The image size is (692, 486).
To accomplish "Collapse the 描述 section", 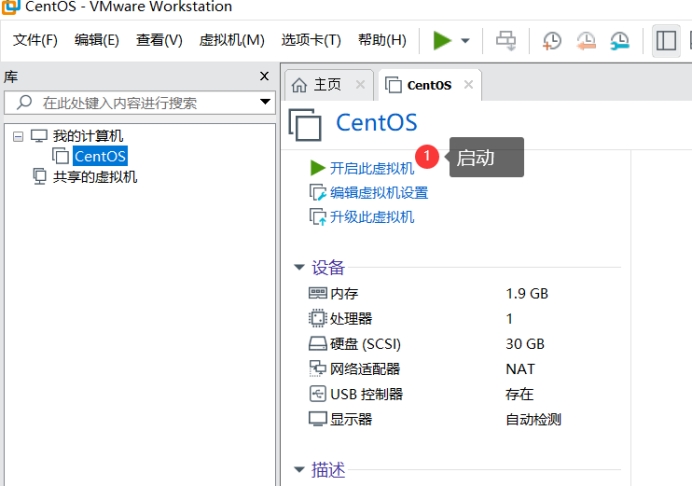I will tap(299, 469).
